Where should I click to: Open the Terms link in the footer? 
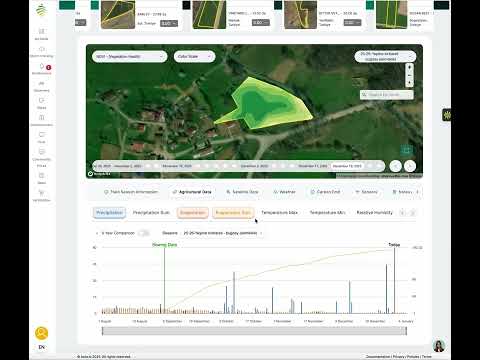click(x=426, y=357)
